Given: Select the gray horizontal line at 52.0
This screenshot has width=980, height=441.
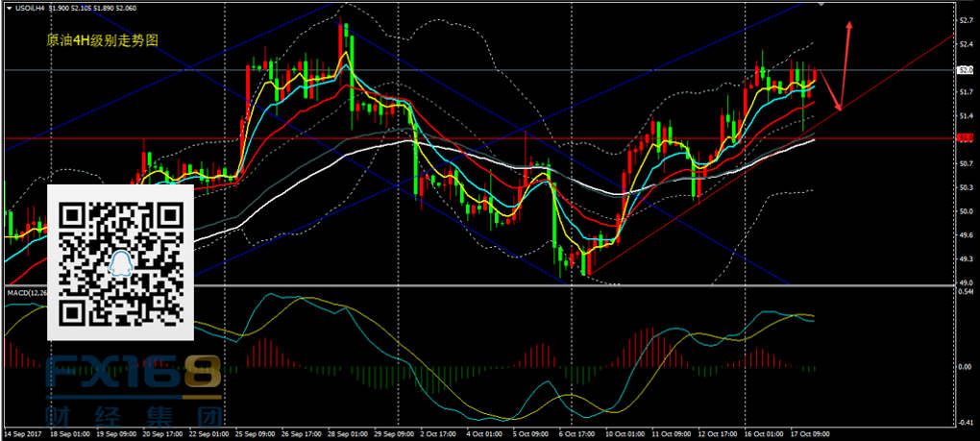Looking at the screenshot, I should [480, 70].
